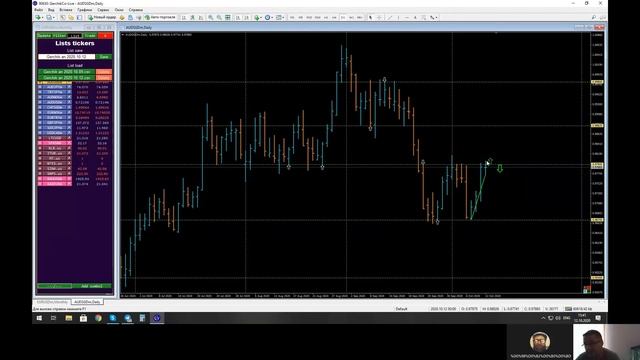Viewport: 640px width, 360px height.
Task: Open the Вид menu
Action: pyautogui.click(x=51, y=9)
